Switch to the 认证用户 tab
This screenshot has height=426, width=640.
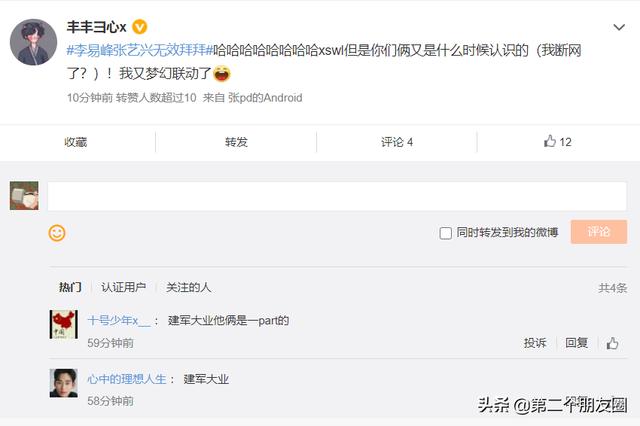pos(124,287)
